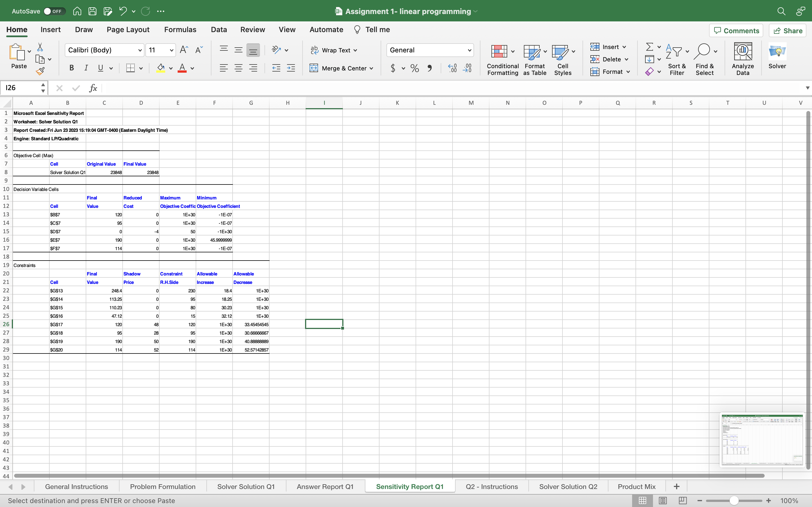
Task: Click the AutoSum sigma icon
Action: coord(649,46)
